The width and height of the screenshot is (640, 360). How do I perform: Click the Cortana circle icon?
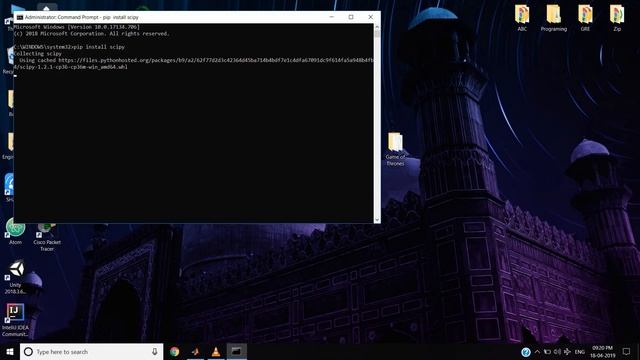point(28,351)
